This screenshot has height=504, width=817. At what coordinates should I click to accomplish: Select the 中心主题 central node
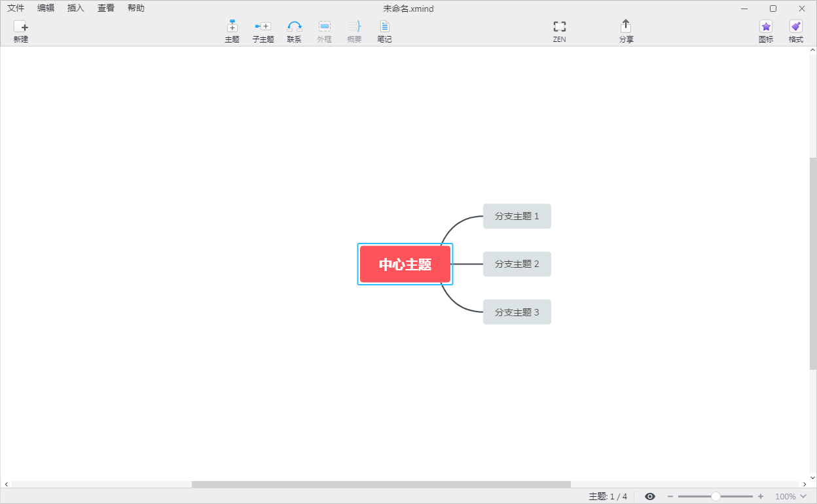(405, 264)
